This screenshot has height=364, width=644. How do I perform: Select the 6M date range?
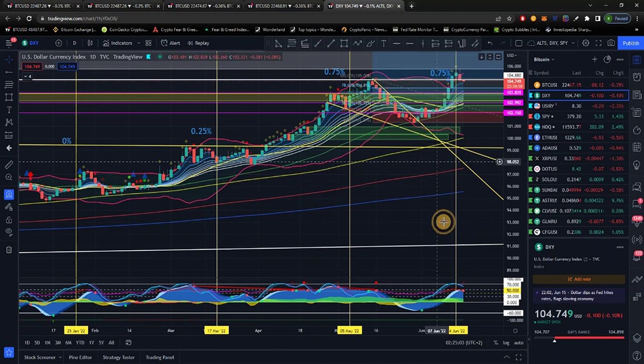(68, 343)
